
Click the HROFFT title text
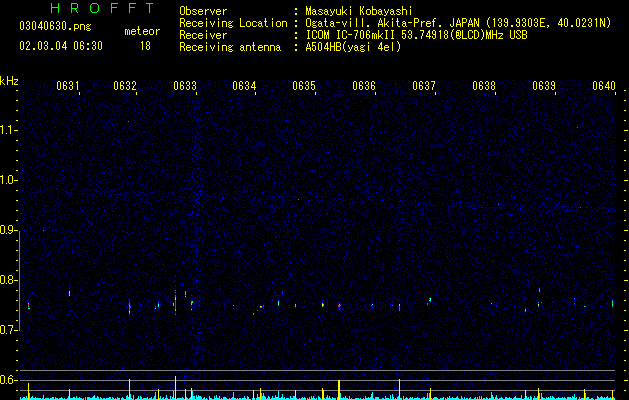click(103, 8)
